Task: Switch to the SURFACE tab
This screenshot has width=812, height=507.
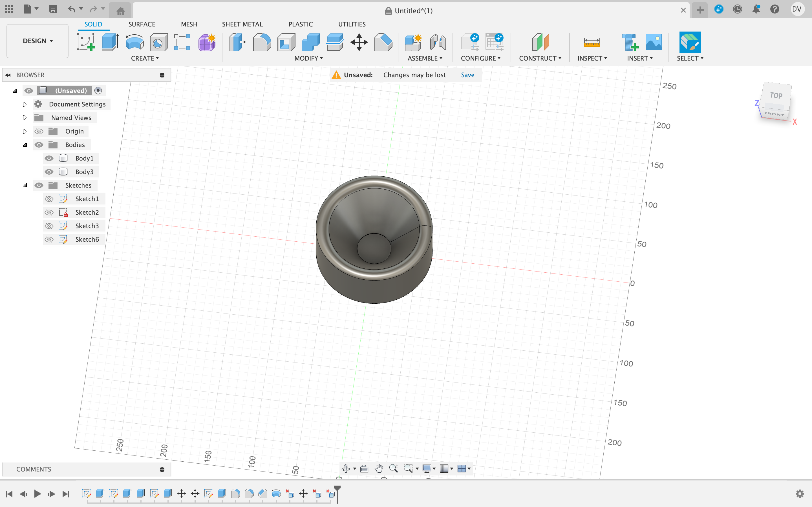Action: (x=142, y=24)
